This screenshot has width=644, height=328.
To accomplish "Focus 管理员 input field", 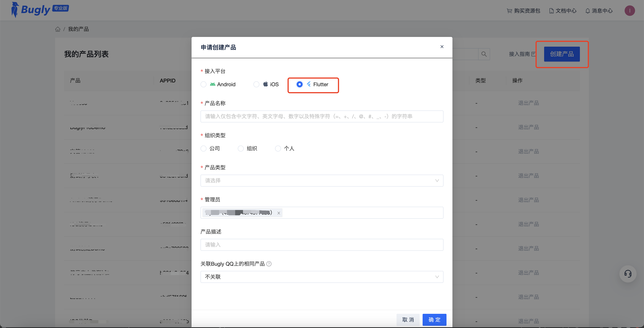I will [x=322, y=213].
